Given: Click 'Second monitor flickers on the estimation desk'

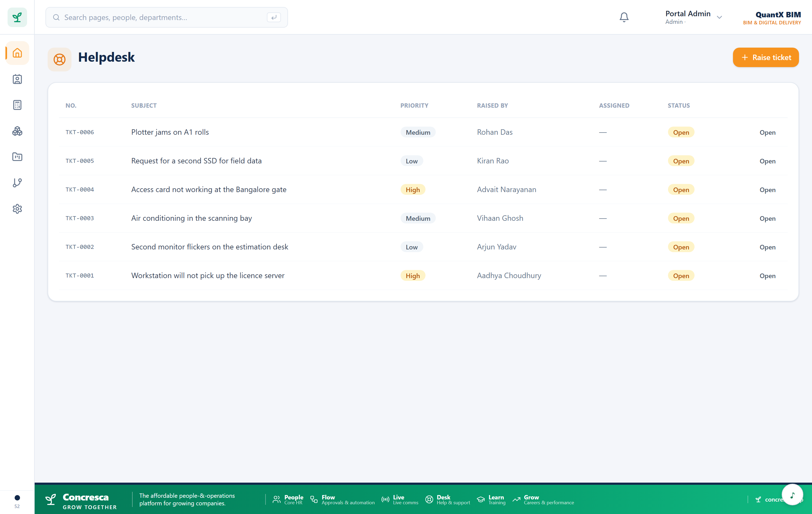Looking at the screenshot, I should pyautogui.click(x=210, y=247).
